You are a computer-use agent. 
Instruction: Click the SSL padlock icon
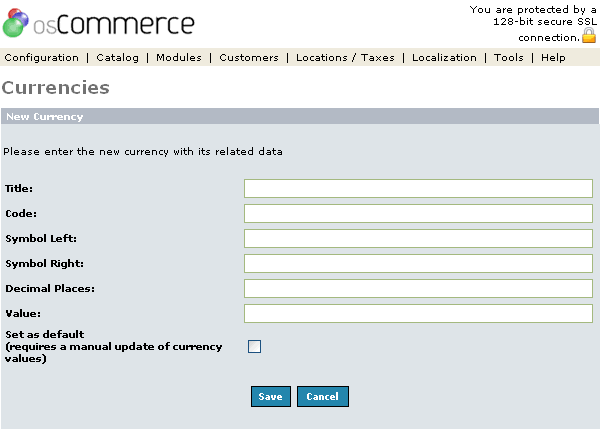(x=589, y=36)
